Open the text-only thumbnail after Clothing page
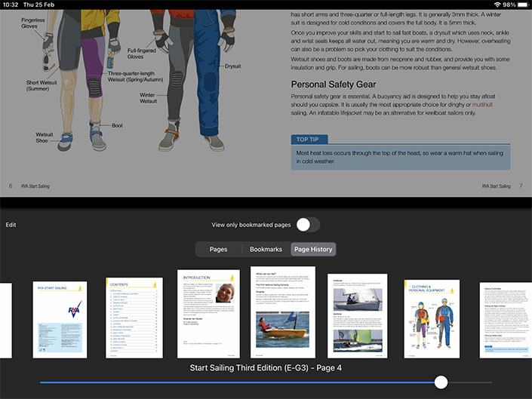Image resolution: width=532 pixels, height=399 pixels. [506, 320]
